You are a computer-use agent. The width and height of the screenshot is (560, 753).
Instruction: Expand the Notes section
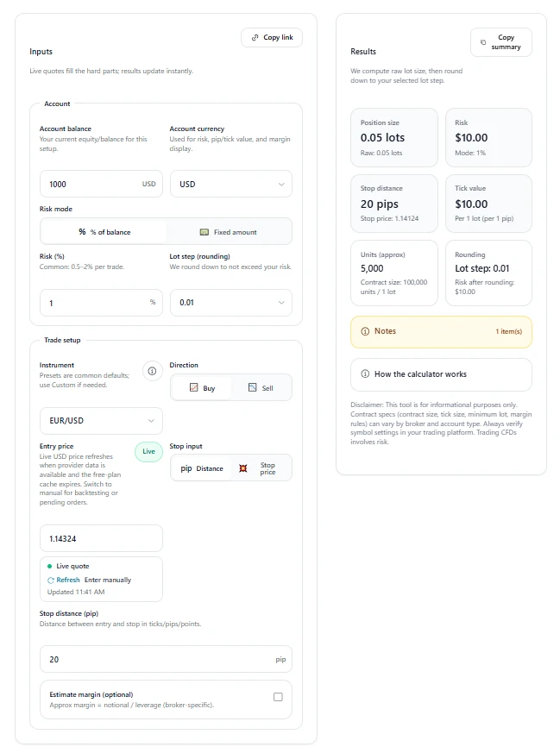pos(441,331)
